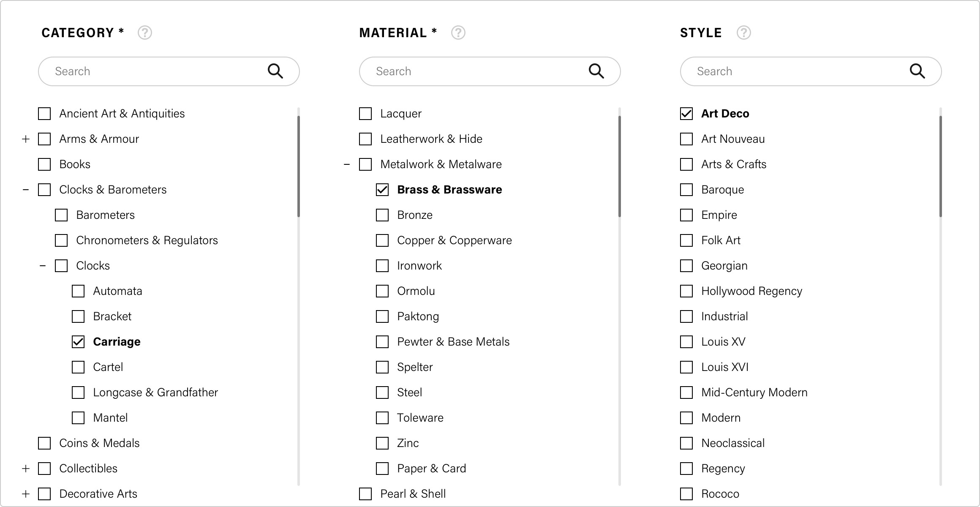Uncheck the Brass & Brassware checkbox
Image resolution: width=980 pixels, height=507 pixels.
pos(382,190)
